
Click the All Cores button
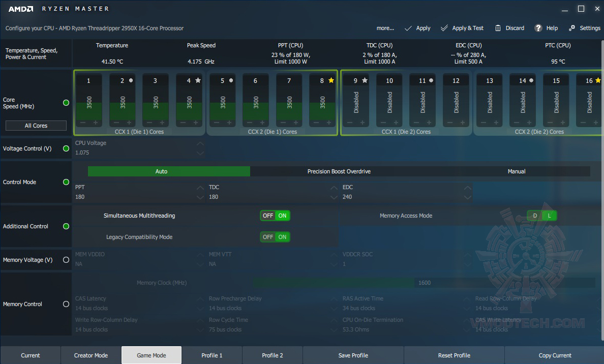pyautogui.click(x=36, y=126)
